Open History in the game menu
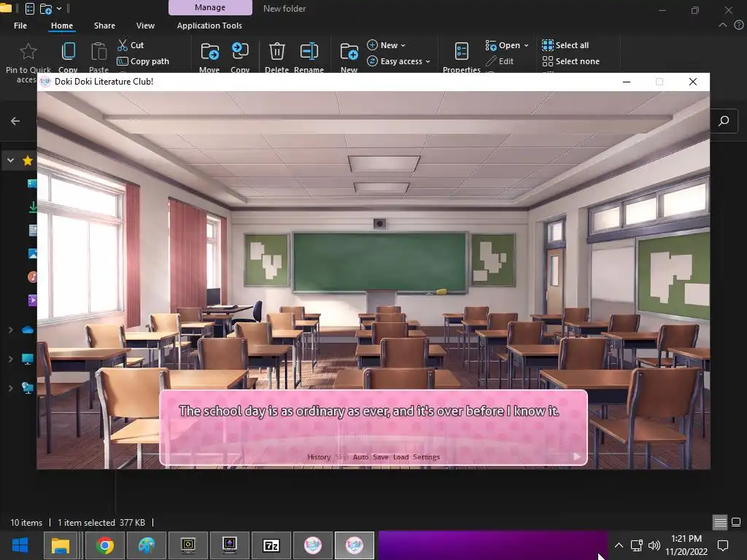The width and height of the screenshot is (747, 560). coord(319,456)
